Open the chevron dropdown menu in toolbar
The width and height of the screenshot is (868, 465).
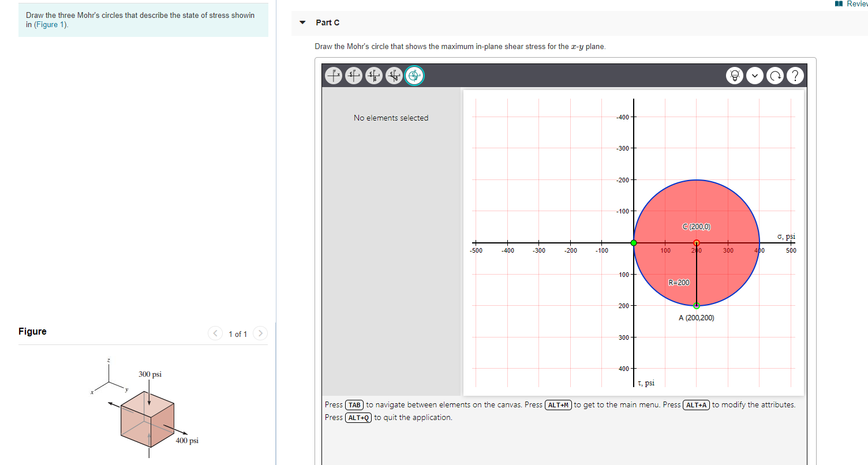756,76
